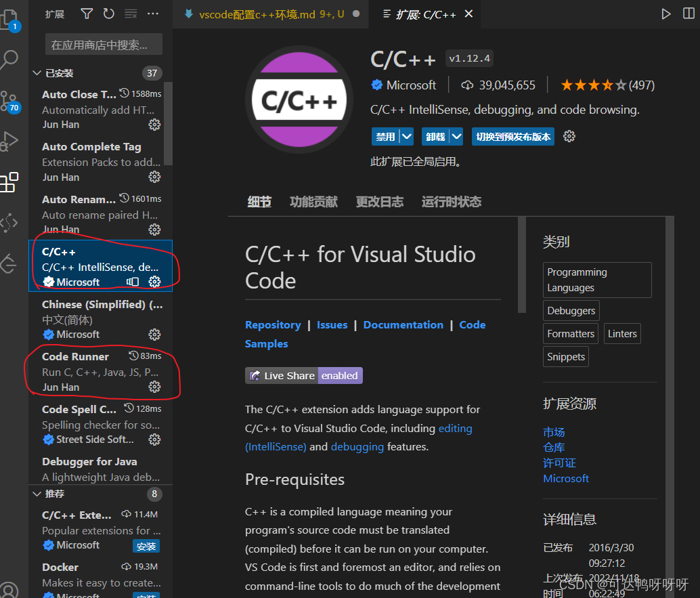Click the C/C++ extension logo image
The width and height of the screenshot is (700, 598).
click(299, 100)
